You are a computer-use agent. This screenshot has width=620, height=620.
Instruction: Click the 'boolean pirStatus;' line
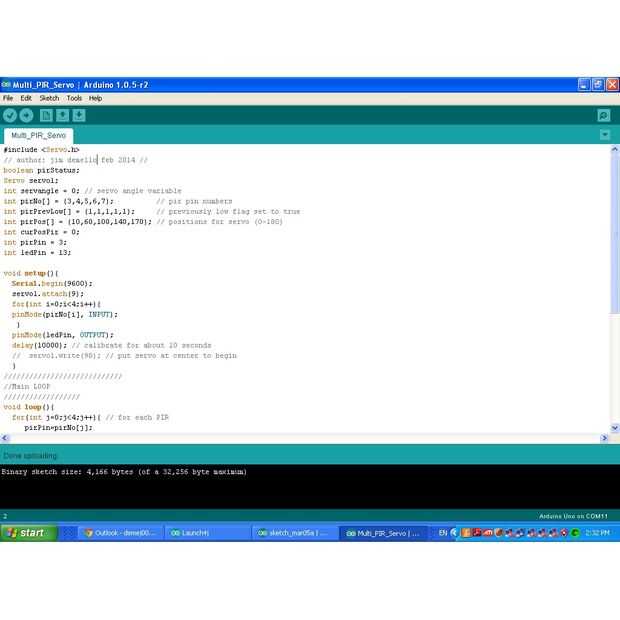(x=42, y=170)
